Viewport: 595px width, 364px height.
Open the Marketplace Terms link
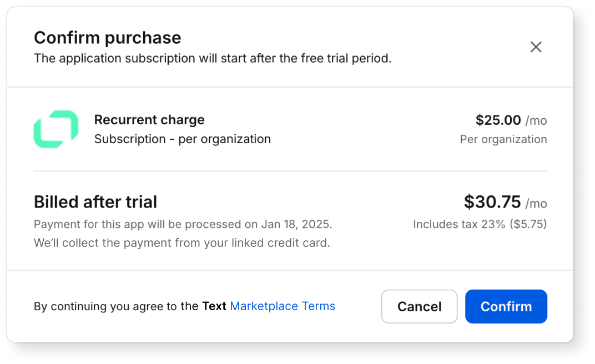[x=283, y=306]
